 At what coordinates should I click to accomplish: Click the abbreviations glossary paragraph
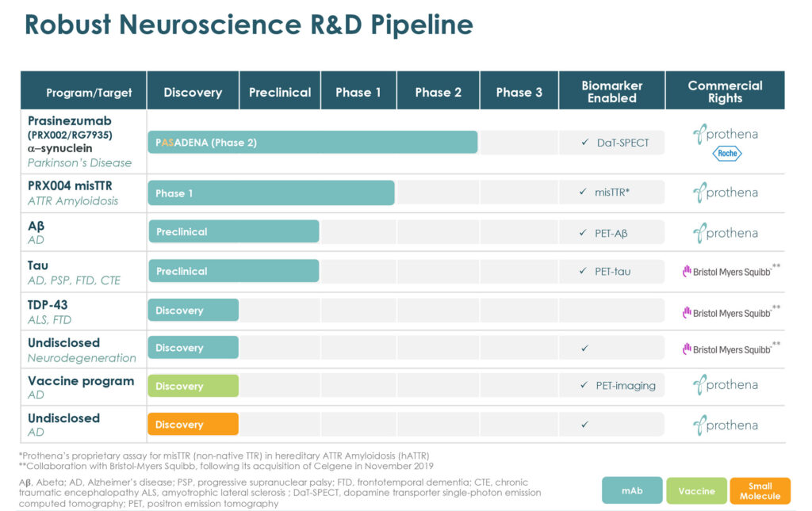tap(280, 493)
